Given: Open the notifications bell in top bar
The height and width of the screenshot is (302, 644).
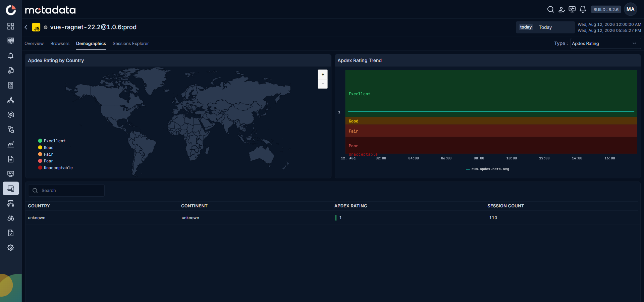Looking at the screenshot, I should point(583,9).
